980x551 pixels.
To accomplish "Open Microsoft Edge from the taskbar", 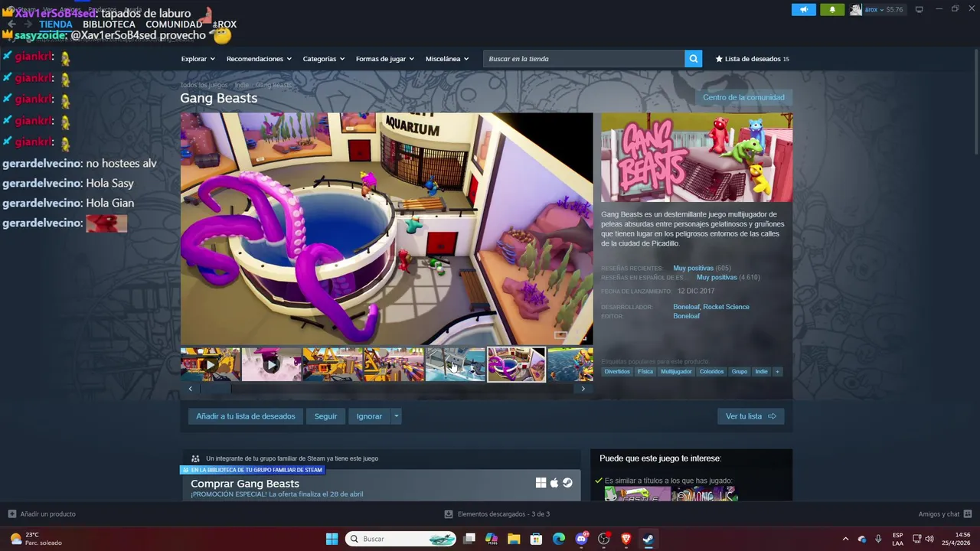I will (x=559, y=539).
